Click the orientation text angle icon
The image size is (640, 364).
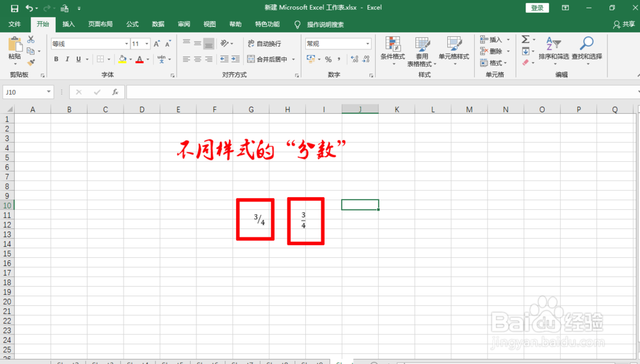[225, 43]
